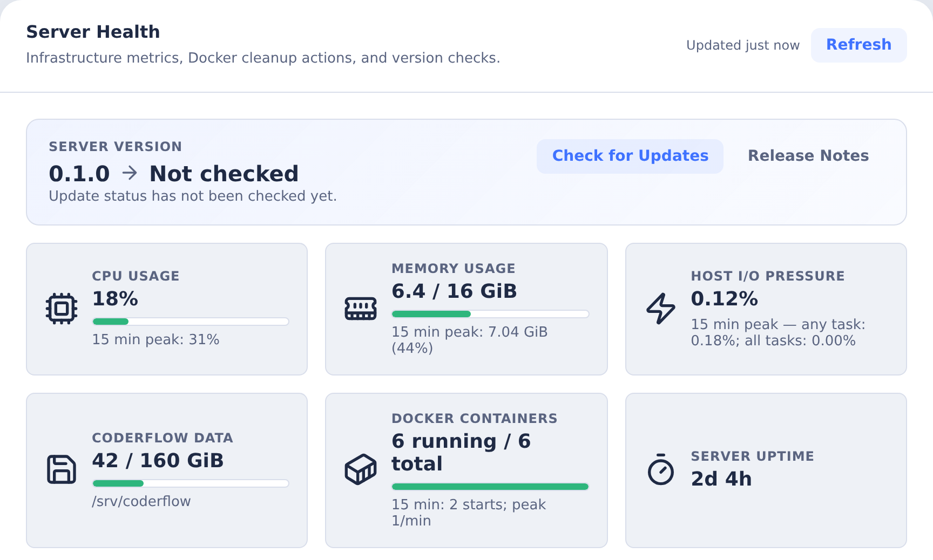The height and width of the screenshot is (560, 933).
Task: Click the 'Updated just now' status text
Action: point(743,45)
